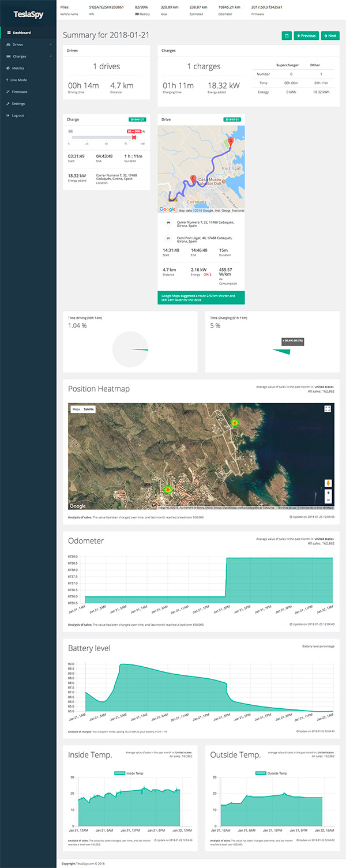The width and height of the screenshot is (346, 868).
Task: Click the Copyright TeslaSpy.com footer
Action: click(x=84, y=863)
